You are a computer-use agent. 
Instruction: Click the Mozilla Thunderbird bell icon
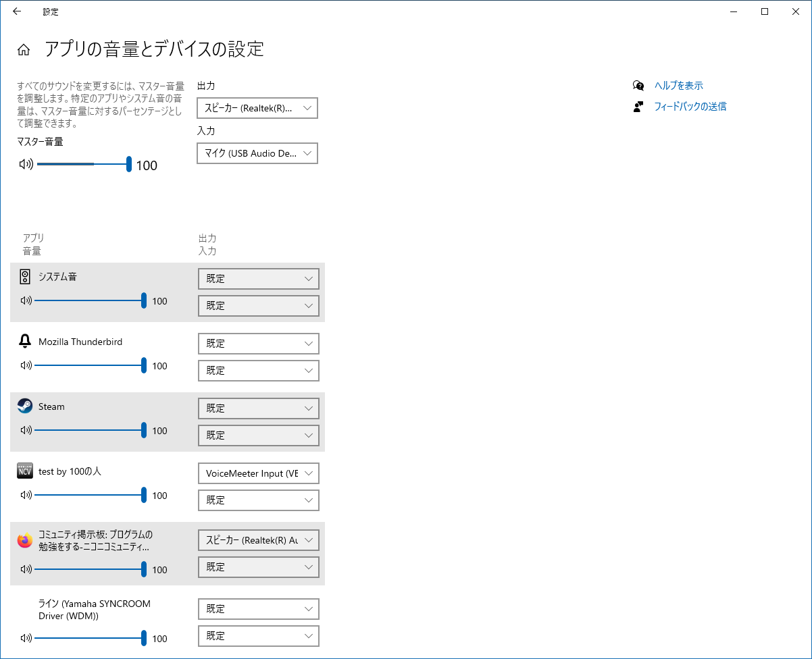click(25, 341)
